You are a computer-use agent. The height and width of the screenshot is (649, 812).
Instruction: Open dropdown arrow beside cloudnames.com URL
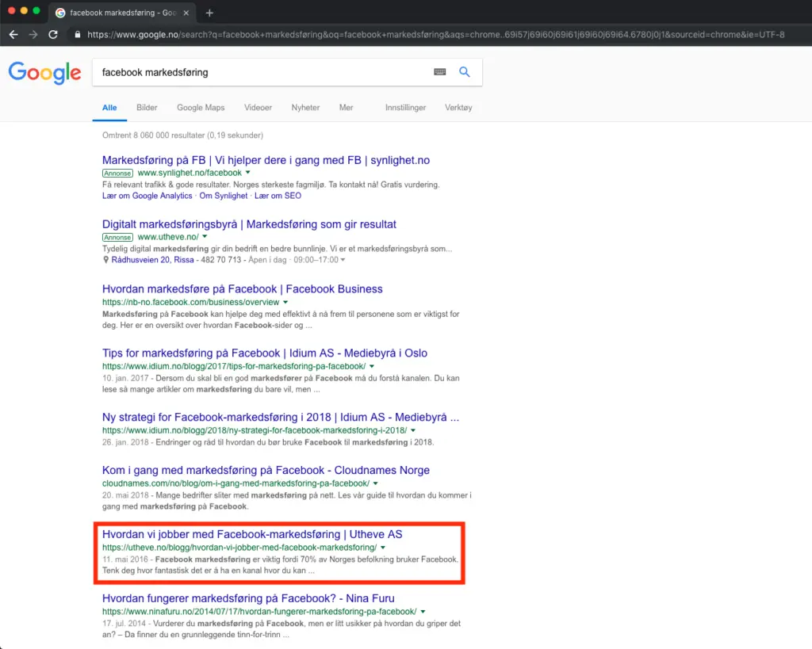375,483
